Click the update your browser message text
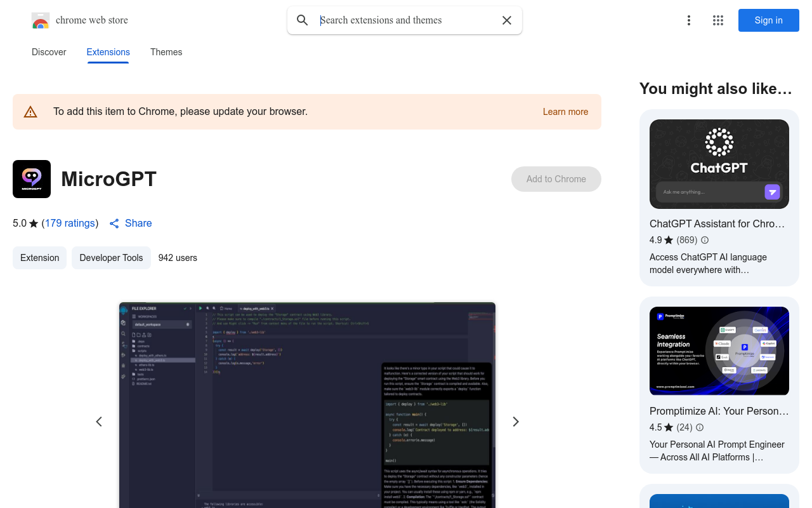Image resolution: width=812 pixels, height=508 pixels. tap(180, 112)
